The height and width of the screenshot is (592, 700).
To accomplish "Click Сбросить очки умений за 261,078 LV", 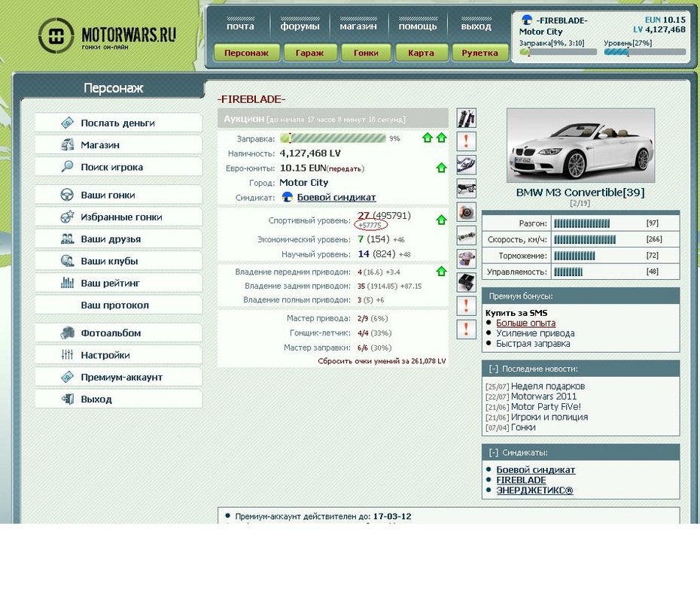I will [x=382, y=361].
